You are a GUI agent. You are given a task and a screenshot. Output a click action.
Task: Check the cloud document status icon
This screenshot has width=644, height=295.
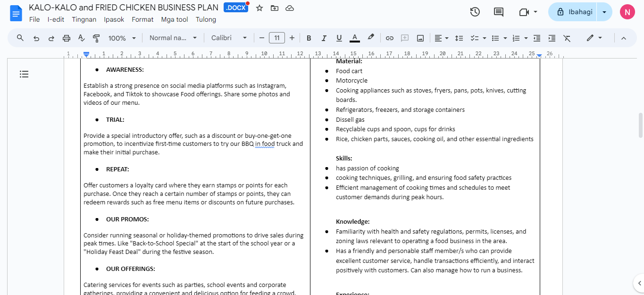[290, 8]
